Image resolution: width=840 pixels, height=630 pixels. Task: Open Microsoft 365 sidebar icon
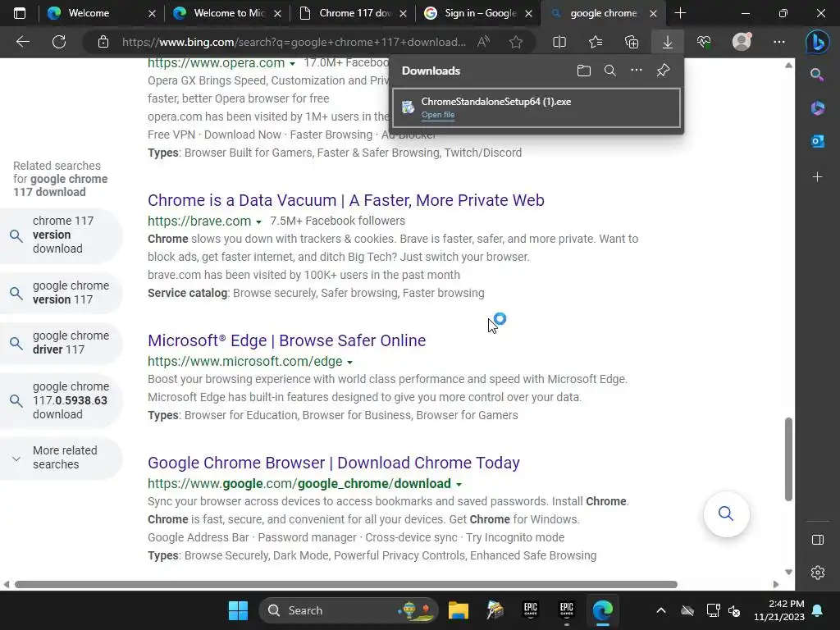tap(817, 108)
